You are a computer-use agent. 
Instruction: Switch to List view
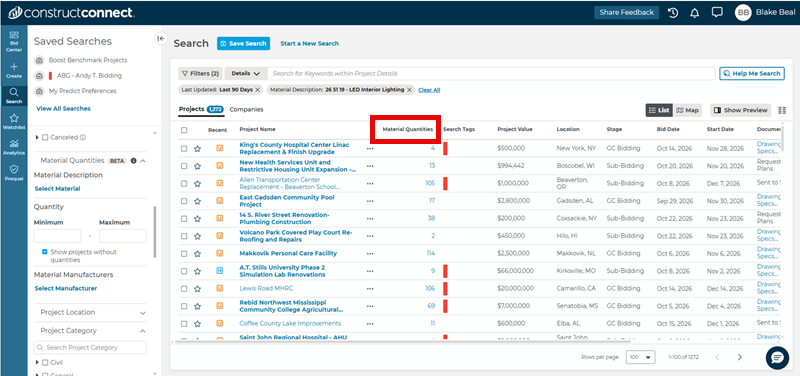tap(659, 110)
